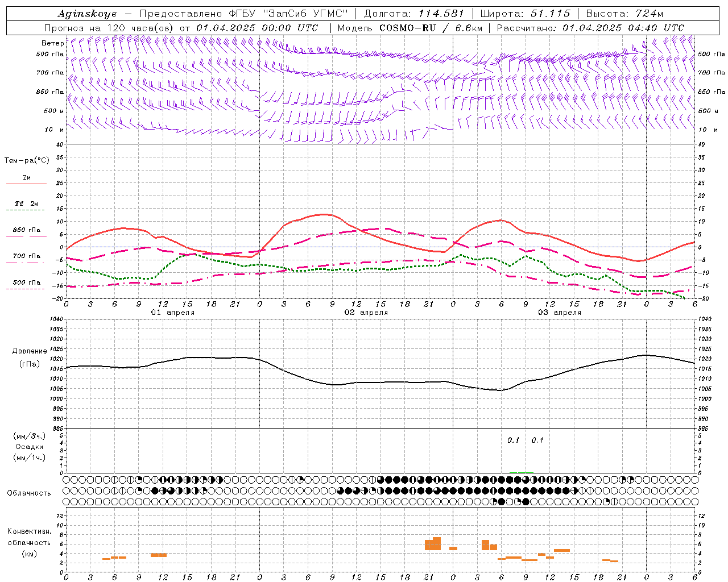The image size is (728, 582).
Task: Click the second '0.1' precipitation value
Action: pos(537,440)
